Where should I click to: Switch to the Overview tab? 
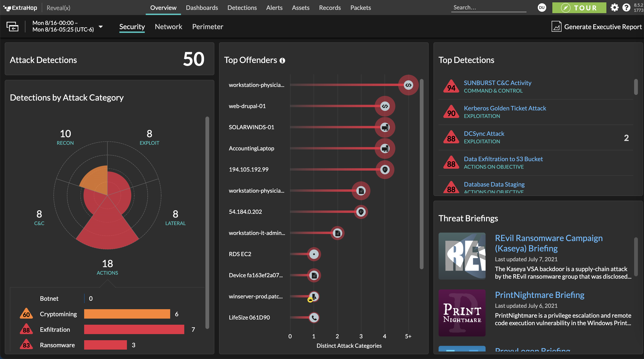(163, 8)
